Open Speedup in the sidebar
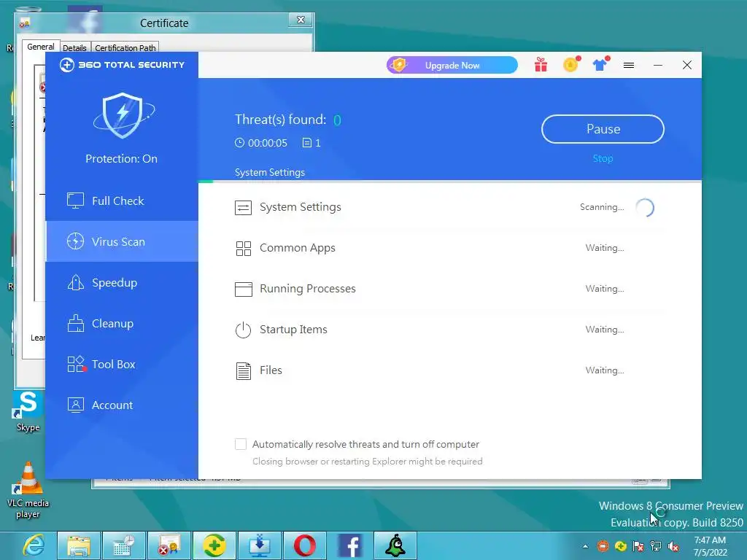 tap(122, 282)
